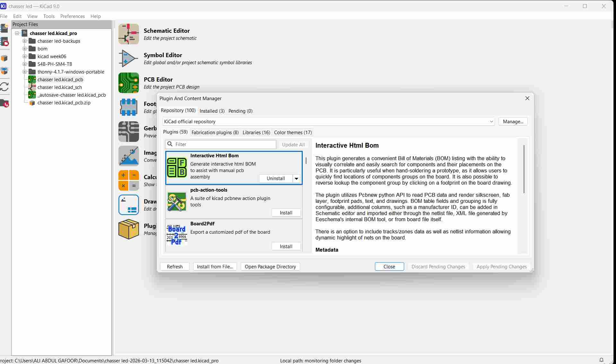Viewport: 616px width, 364px height.
Task: Expand the bom folder node
Action: (25, 48)
